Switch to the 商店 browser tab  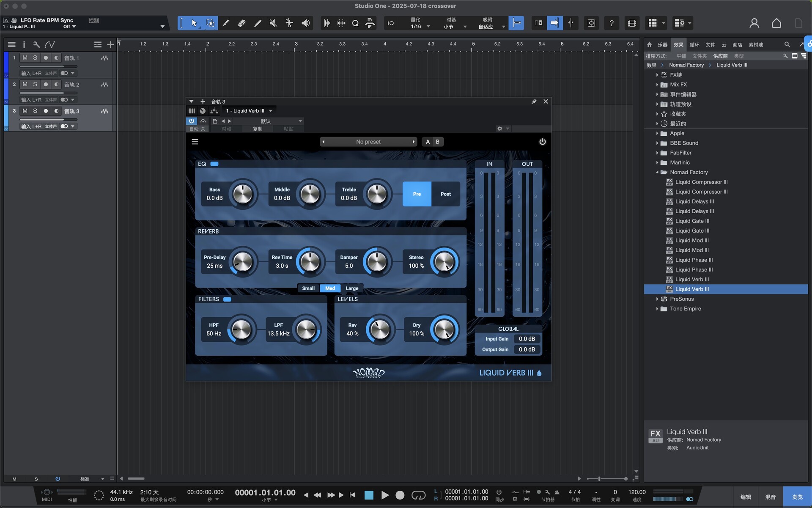click(x=737, y=44)
